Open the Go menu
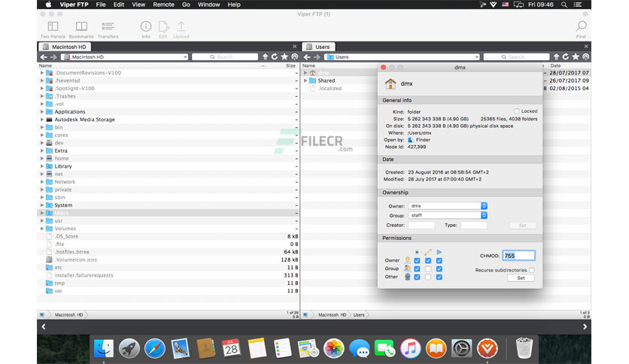629x364 pixels. [186, 5]
